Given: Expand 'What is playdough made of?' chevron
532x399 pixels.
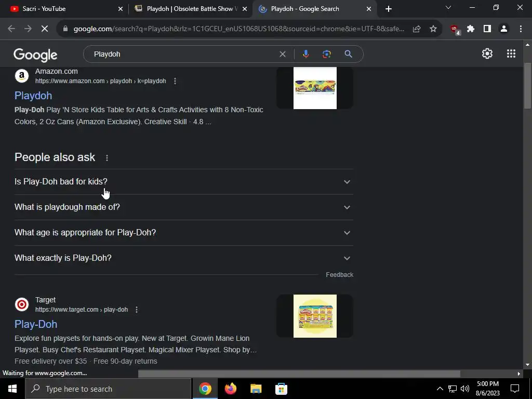Looking at the screenshot, I should coord(347,207).
